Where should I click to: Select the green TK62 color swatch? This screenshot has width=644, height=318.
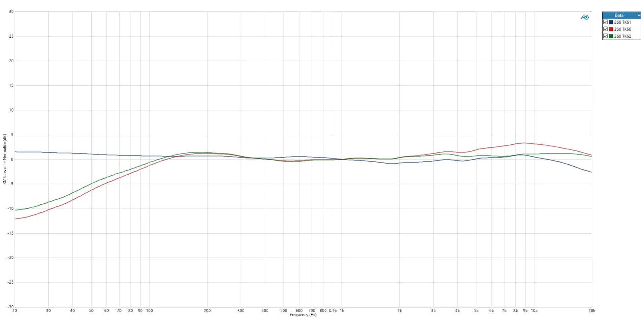pyautogui.click(x=611, y=36)
